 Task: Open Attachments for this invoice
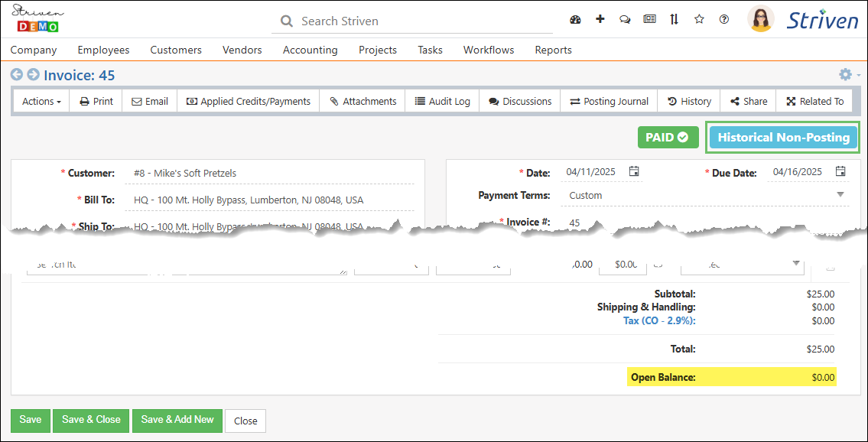[x=362, y=101]
